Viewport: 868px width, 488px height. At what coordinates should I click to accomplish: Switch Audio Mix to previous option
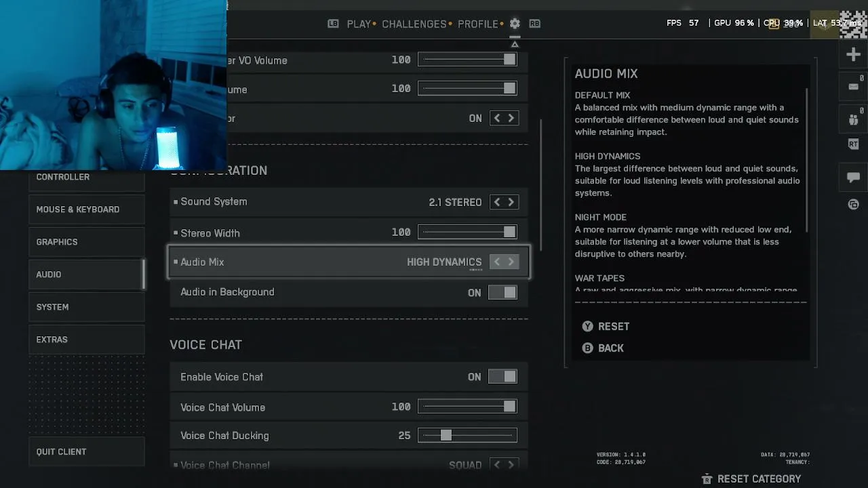pos(497,262)
